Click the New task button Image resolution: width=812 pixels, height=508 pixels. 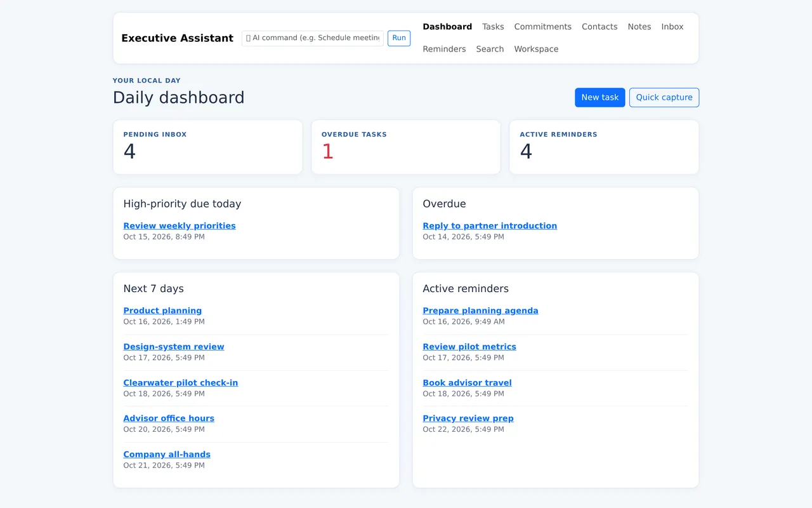pos(600,97)
